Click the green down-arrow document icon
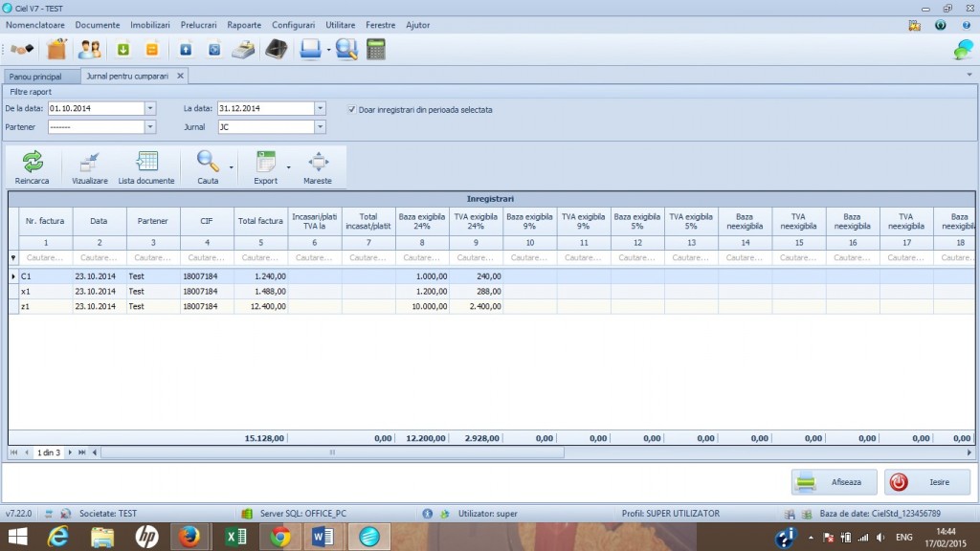 pos(123,50)
